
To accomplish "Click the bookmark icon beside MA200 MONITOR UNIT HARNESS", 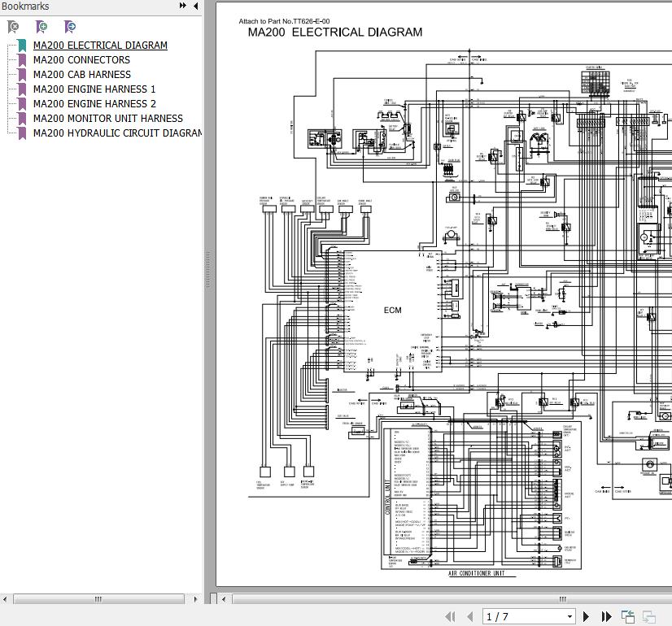I will point(22,119).
